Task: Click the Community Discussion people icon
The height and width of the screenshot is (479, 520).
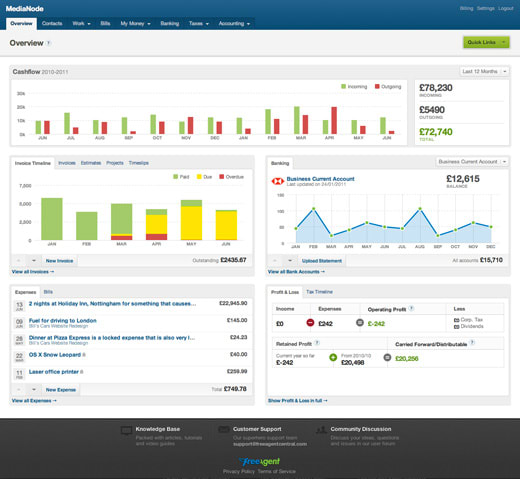Action: [x=321, y=430]
